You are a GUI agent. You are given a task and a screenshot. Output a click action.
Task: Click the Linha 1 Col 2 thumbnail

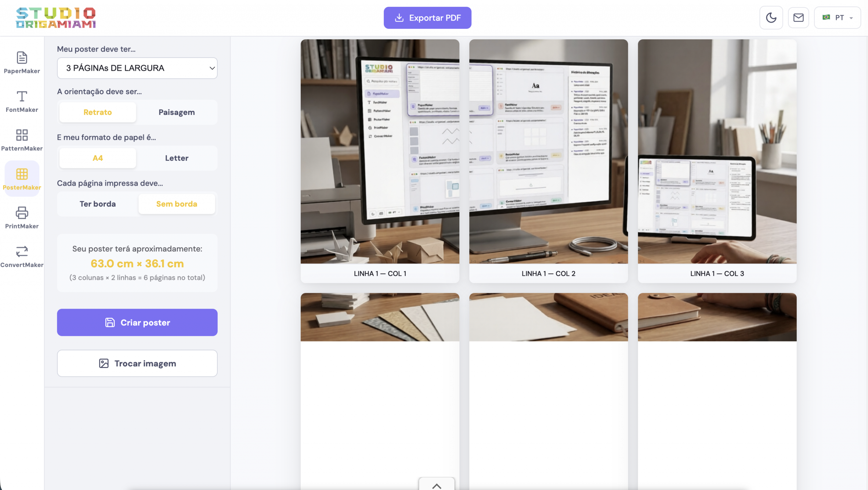(548, 151)
